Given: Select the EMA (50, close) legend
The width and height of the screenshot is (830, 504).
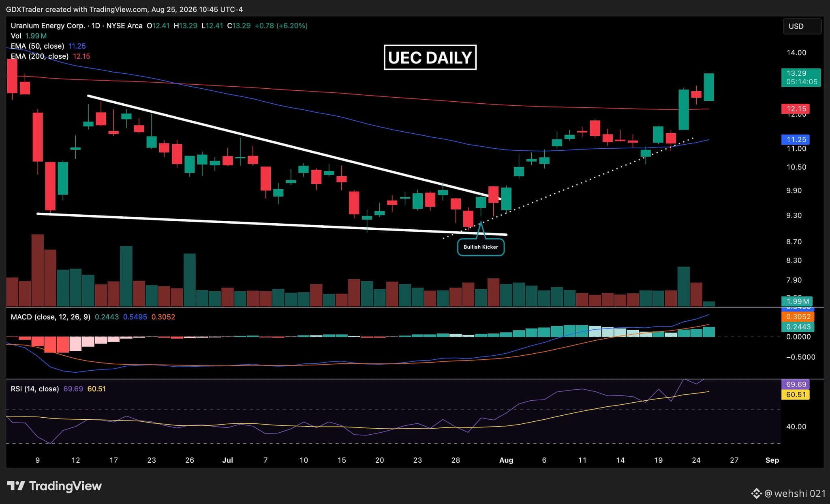Looking at the screenshot, I should click(37, 46).
